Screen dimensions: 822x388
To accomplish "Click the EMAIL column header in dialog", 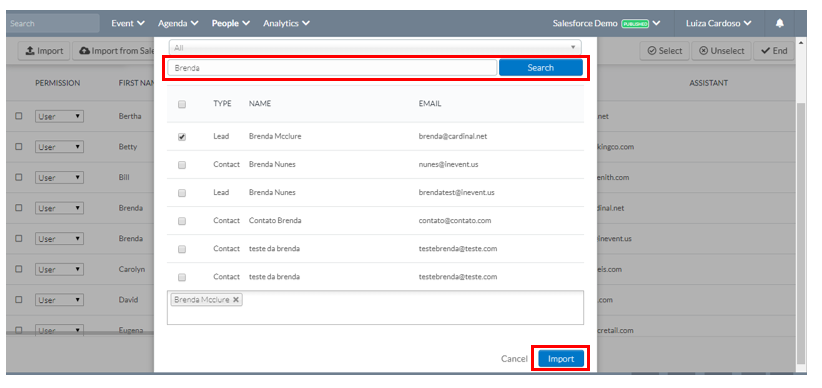I will tap(429, 104).
